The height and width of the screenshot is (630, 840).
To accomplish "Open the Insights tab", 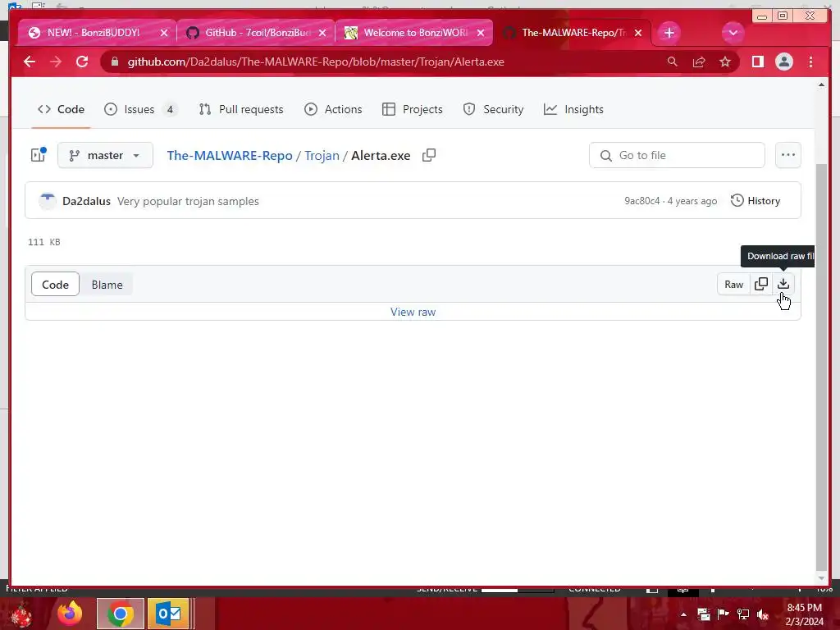I will pos(573,109).
